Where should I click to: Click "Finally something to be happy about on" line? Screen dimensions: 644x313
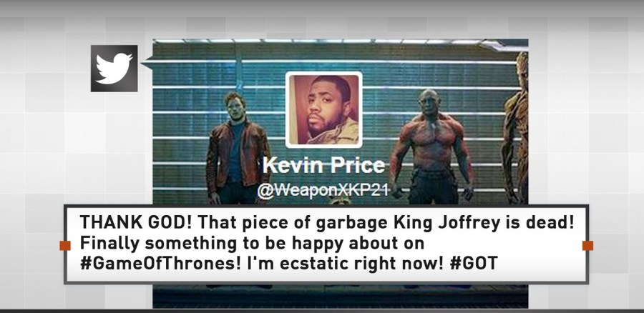coord(252,243)
